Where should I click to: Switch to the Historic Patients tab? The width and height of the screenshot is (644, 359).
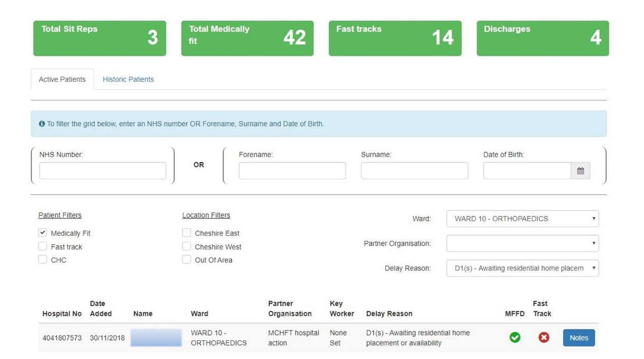pyautogui.click(x=128, y=79)
